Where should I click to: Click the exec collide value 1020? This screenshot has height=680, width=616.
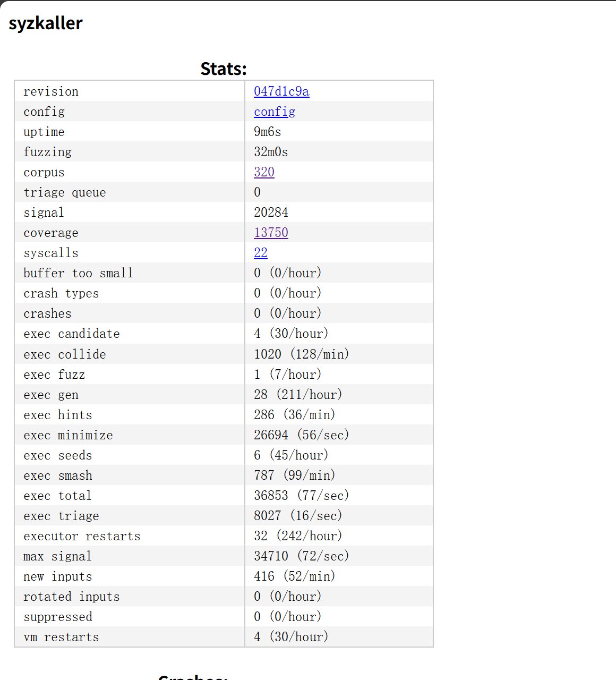267,354
